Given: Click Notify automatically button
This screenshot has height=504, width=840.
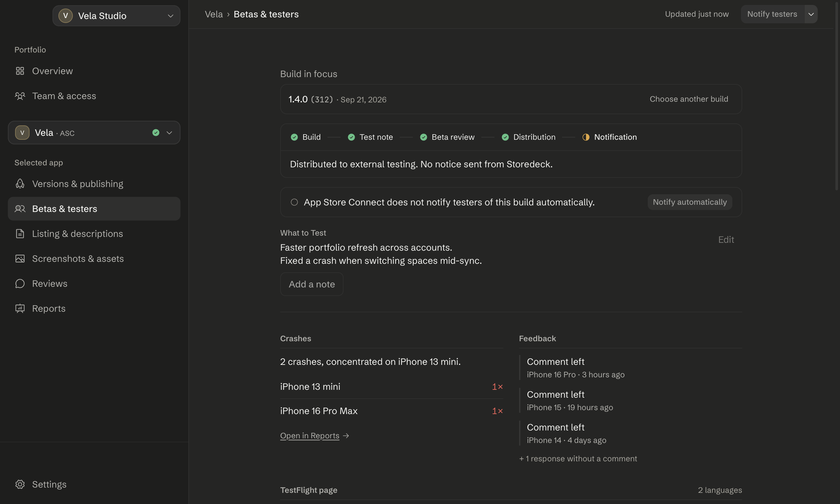Looking at the screenshot, I should [690, 202].
